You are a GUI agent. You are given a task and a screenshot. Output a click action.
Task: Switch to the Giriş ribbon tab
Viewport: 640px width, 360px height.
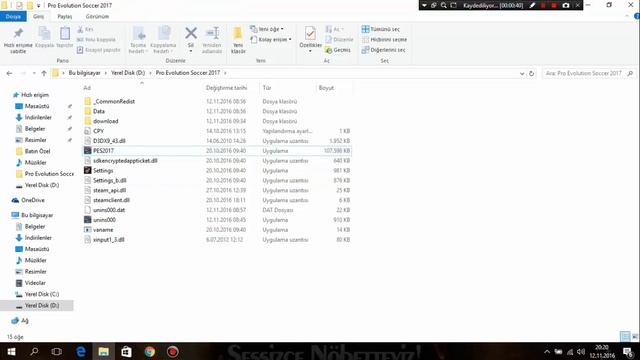click(38, 17)
